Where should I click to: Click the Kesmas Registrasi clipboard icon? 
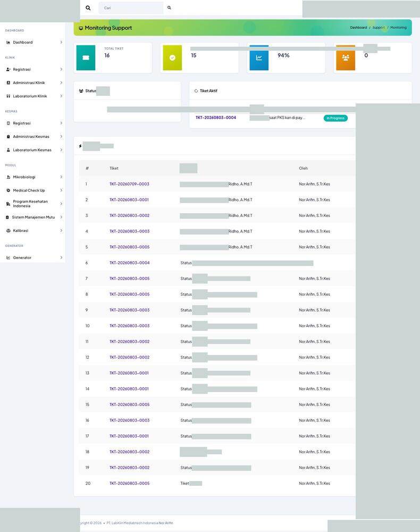tap(8, 123)
